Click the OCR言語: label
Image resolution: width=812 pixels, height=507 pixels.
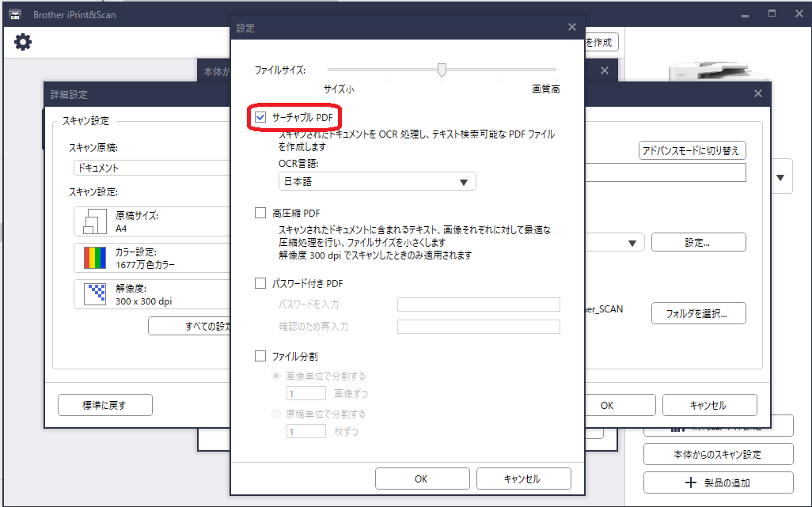[298, 164]
